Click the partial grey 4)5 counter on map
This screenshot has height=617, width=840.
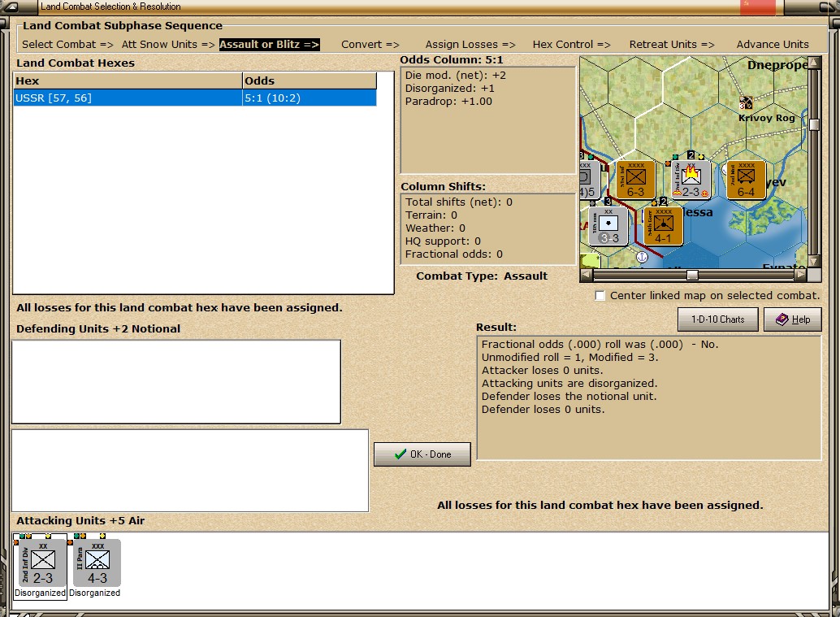(x=589, y=180)
